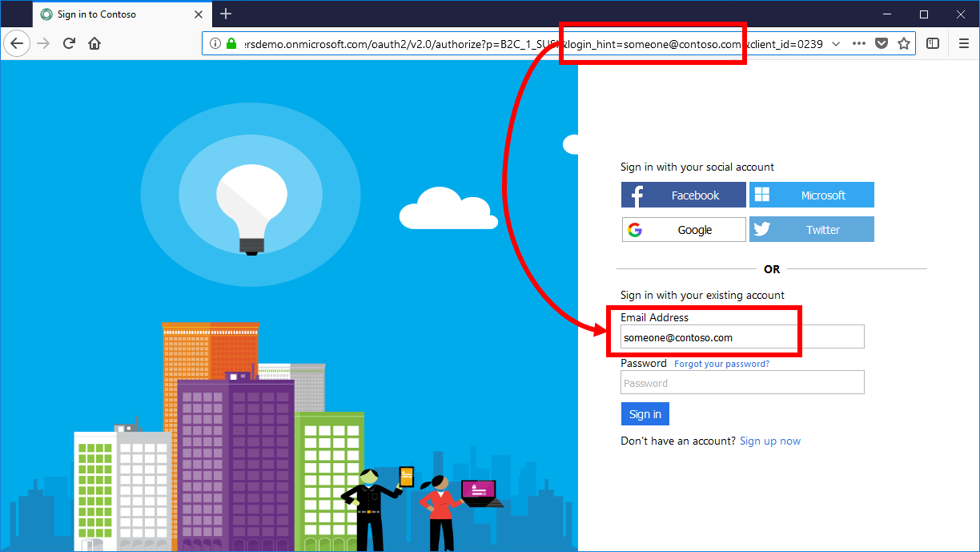Toggle the browser sidebar panel
This screenshot has width=980, height=552.
pyautogui.click(x=933, y=43)
